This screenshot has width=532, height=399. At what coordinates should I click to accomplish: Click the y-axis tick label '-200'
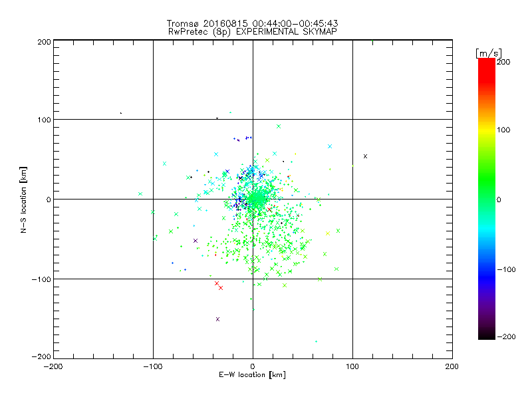tap(41, 356)
